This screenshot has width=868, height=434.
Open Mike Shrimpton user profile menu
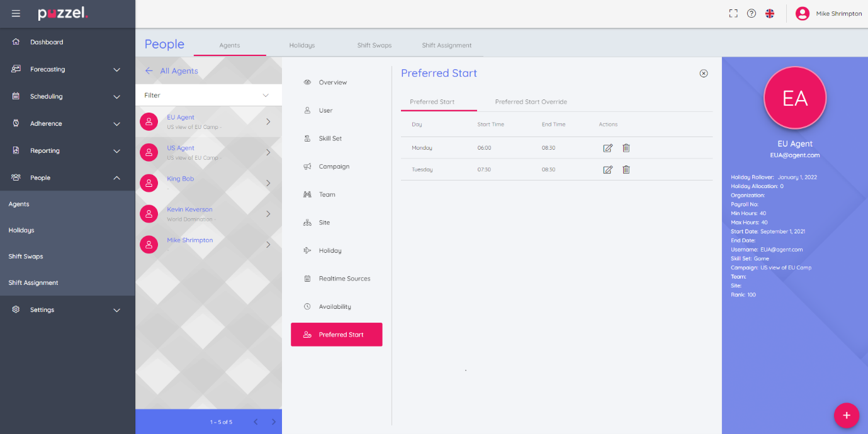[828, 14]
